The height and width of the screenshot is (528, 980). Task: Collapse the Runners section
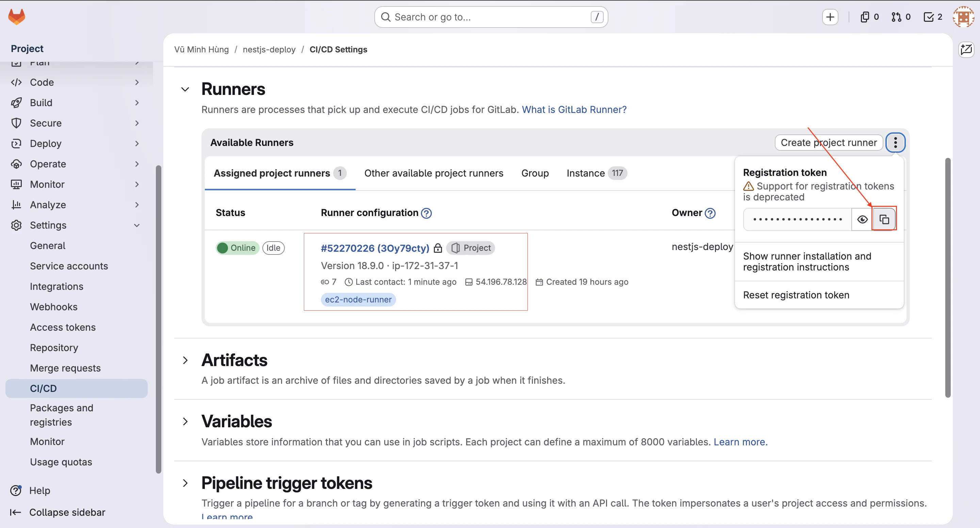185,89
